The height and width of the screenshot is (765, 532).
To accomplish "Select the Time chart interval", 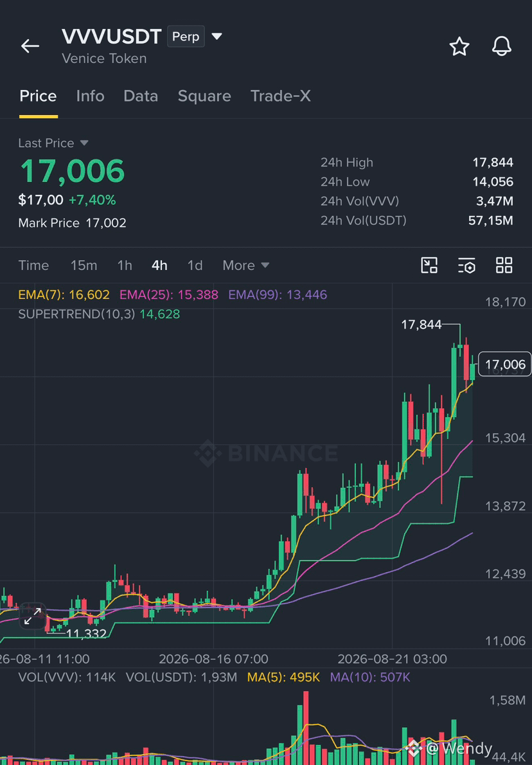I will pyautogui.click(x=33, y=265).
